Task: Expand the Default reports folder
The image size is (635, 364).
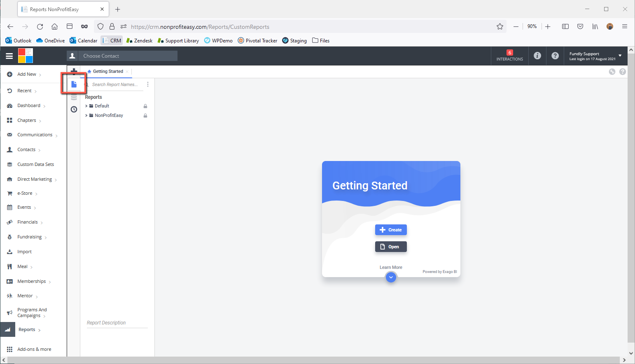Action: coord(86,106)
